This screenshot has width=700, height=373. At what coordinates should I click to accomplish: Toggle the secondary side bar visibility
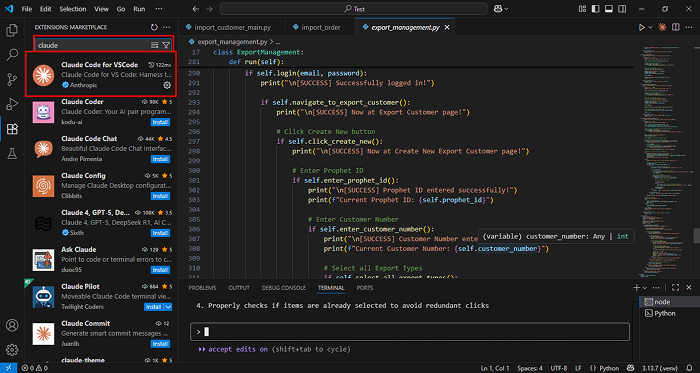tap(621, 9)
